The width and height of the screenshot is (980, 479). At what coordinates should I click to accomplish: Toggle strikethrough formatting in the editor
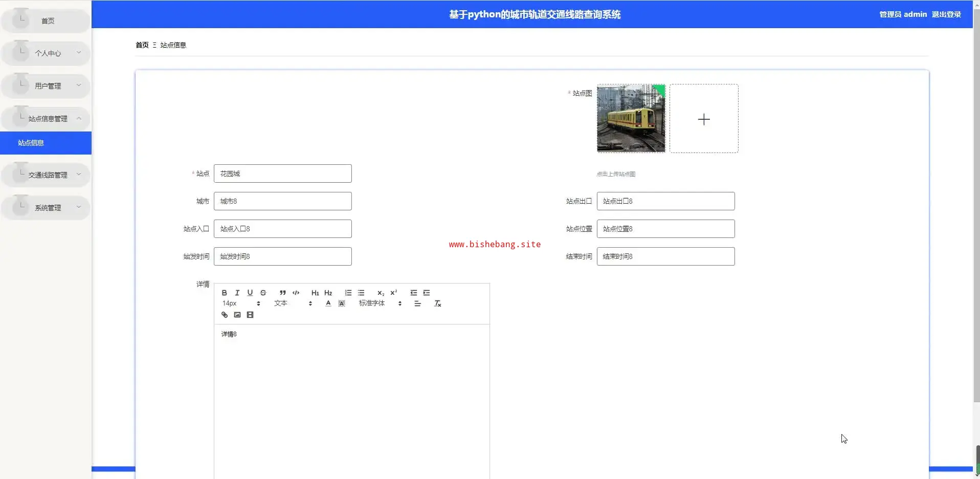pyautogui.click(x=263, y=293)
